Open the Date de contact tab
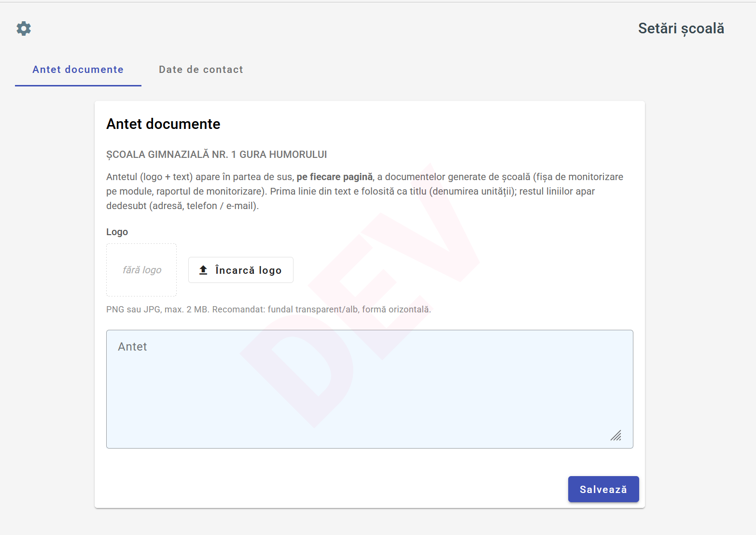The height and width of the screenshot is (535, 756). (x=201, y=70)
